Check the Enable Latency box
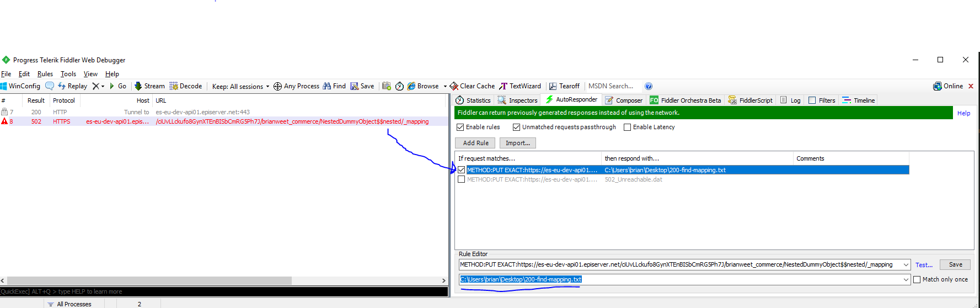Image resolution: width=980 pixels, height=308 pixels. [627, 127]
